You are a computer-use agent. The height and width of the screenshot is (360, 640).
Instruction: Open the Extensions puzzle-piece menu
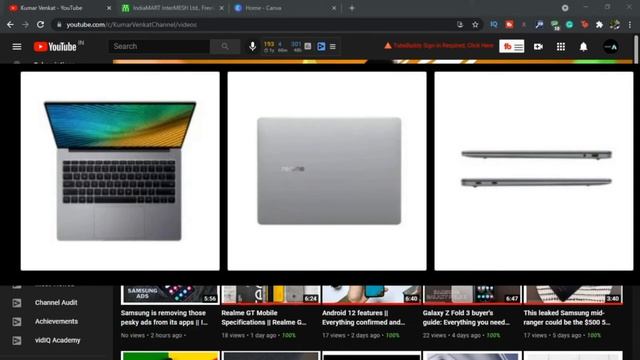[599, 24]
